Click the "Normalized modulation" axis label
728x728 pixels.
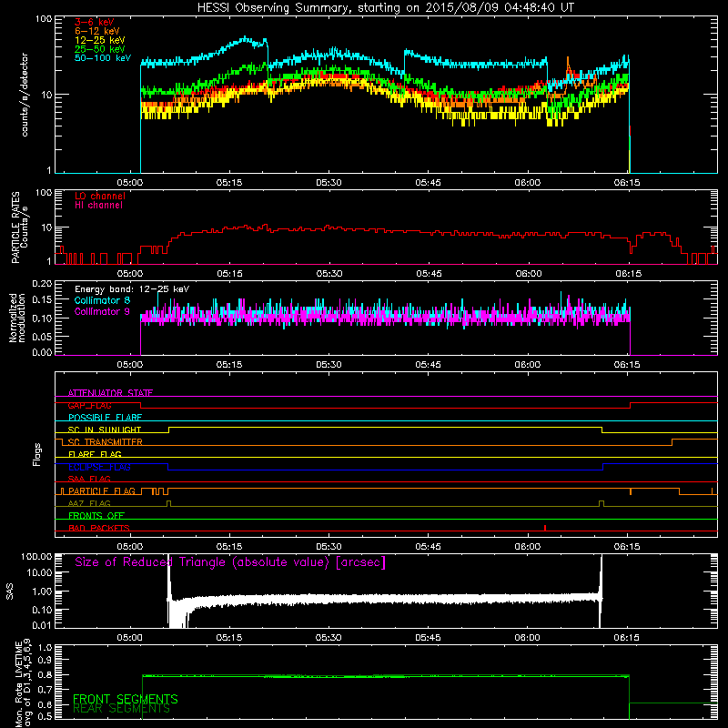click(x=17, y=318)
